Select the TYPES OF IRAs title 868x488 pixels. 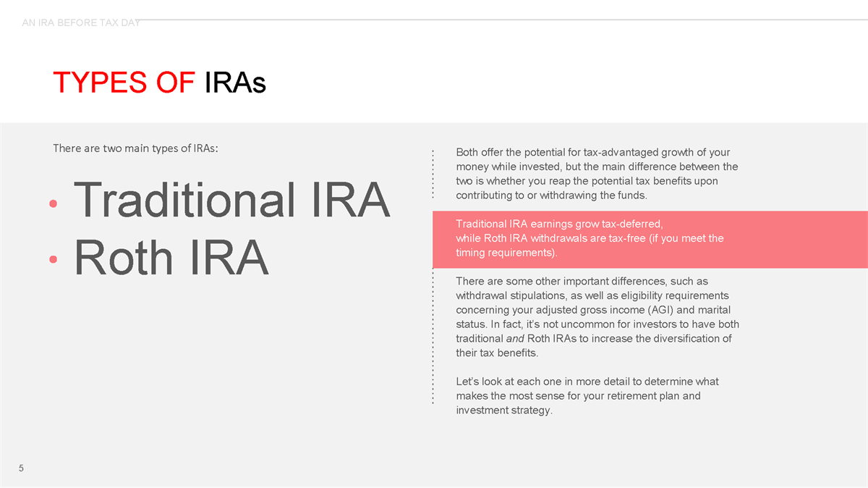tap(159, 82)
